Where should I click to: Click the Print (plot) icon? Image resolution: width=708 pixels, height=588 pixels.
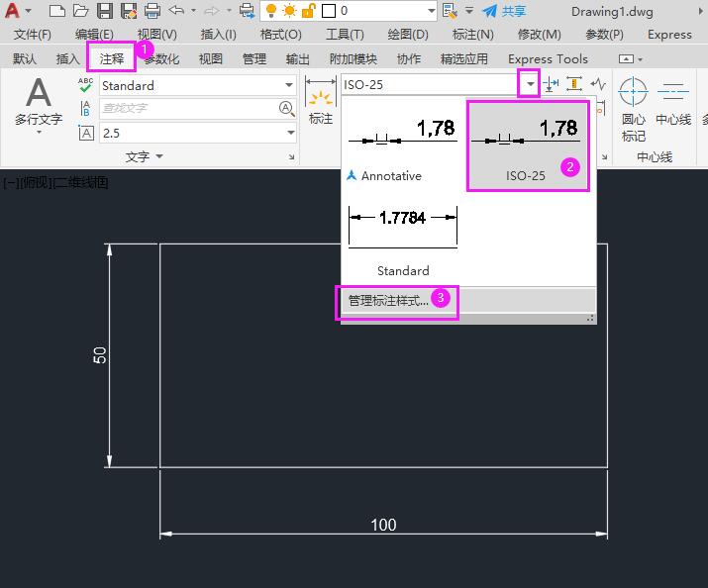click(152, 10)
